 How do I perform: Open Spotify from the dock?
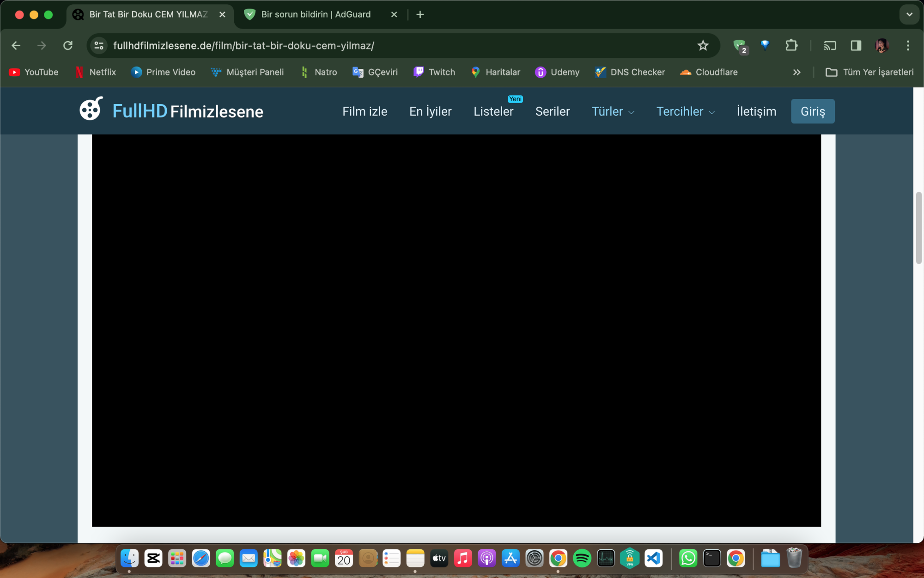tap(582, 559)
